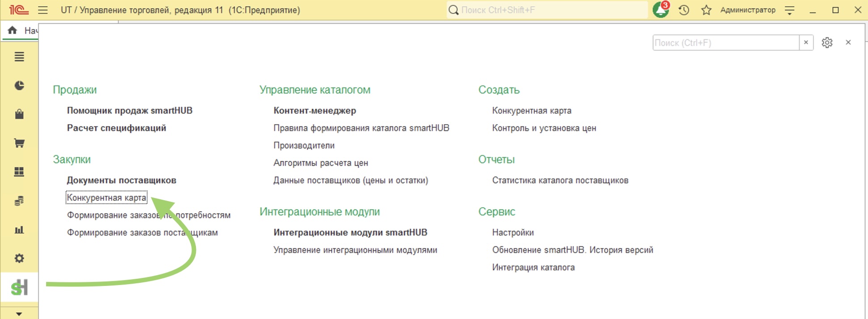Open Настройки under Сервис
The image size is (868, 319).
[x=513, y=232]
